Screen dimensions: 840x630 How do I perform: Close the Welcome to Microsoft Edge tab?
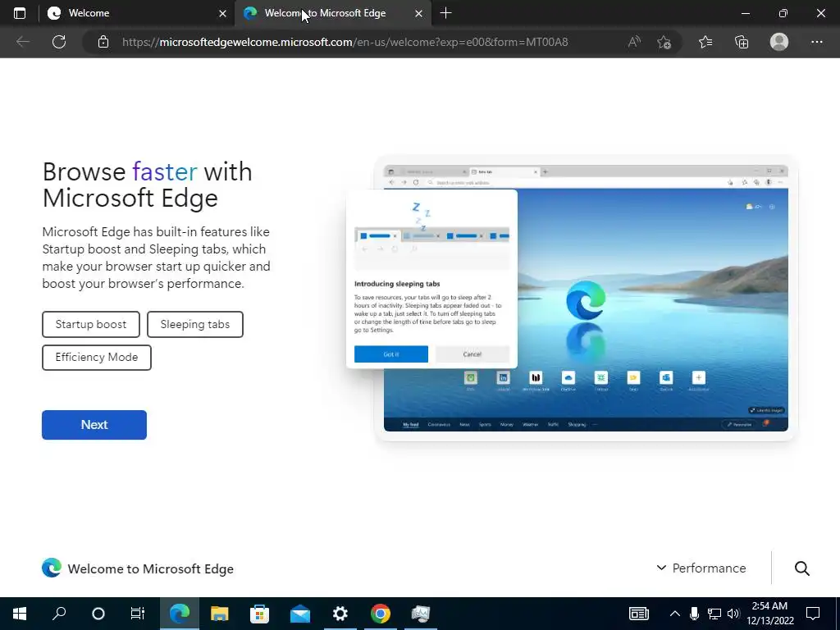(x=419, y=13)
